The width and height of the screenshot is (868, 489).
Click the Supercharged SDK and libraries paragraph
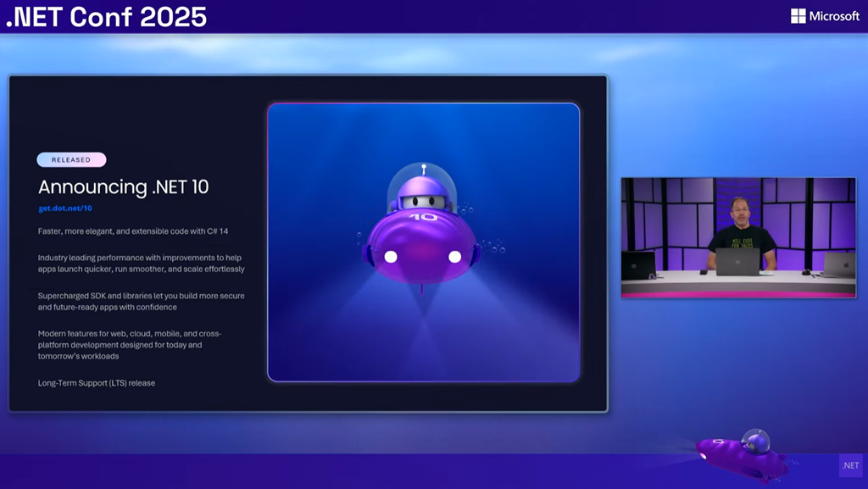pyautogui.click(x=142, y=302)
